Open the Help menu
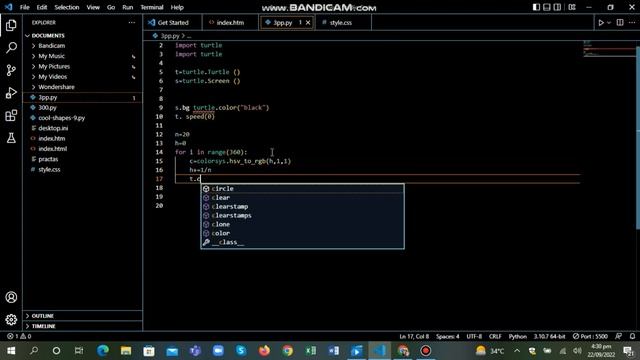 point(177,7)
